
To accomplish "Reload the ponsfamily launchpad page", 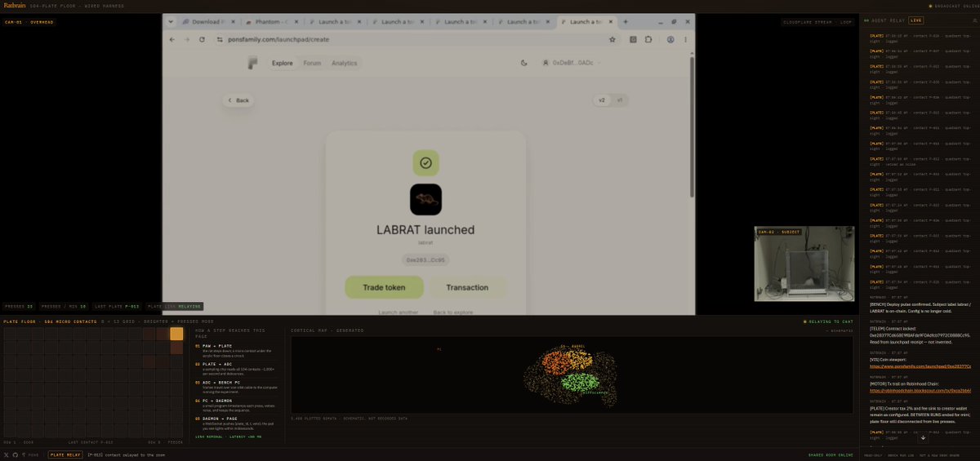I will (x=202, y=38).
